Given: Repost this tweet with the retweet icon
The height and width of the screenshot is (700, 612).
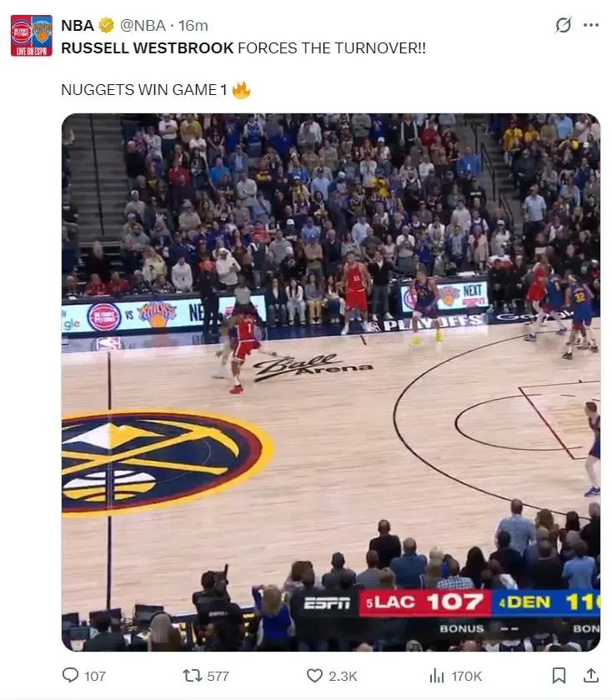Looking at the screenshot, I should tap(192, 676).
